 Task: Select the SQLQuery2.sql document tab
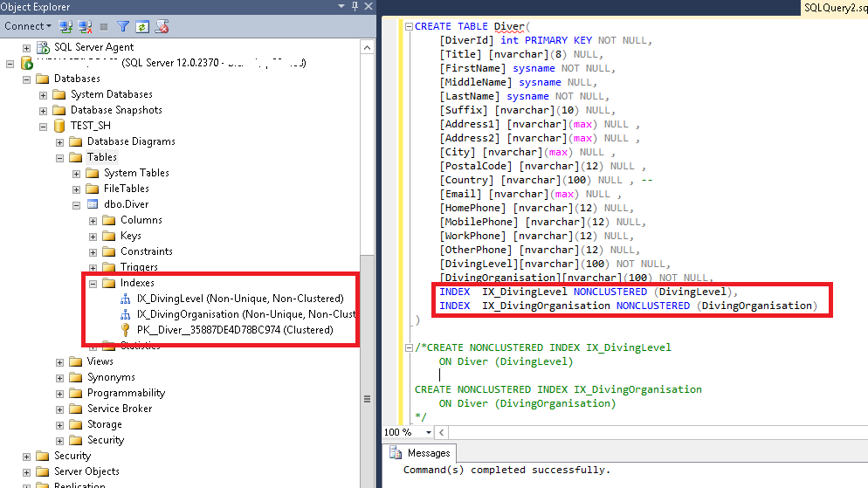pyautogui.click(x=834, y=8)
